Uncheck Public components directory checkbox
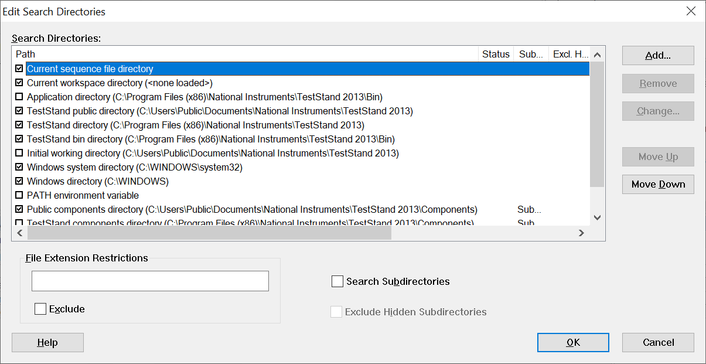This screenshot has height=364, width=706. (19, 209)
